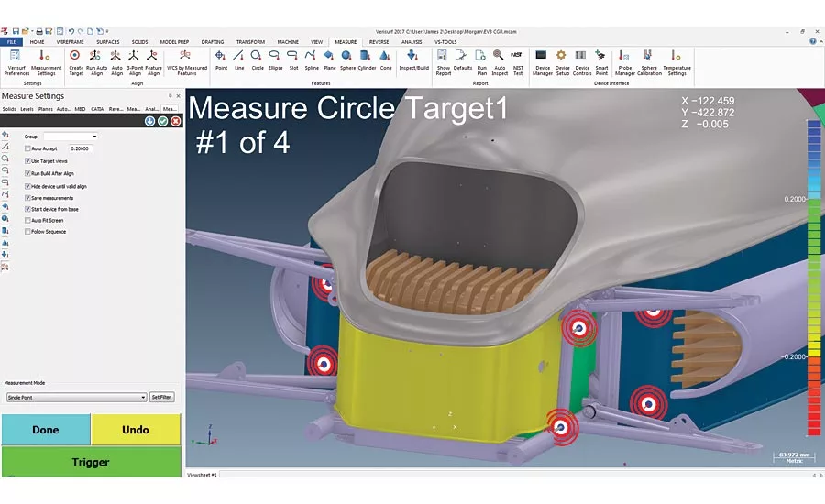Click the red X cancel icon in Measure Settings
Screen dimensions: 825x504
176,122
